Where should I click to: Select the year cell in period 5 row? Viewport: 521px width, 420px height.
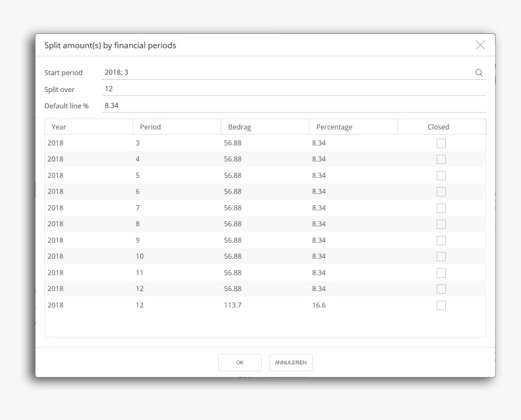88,176
